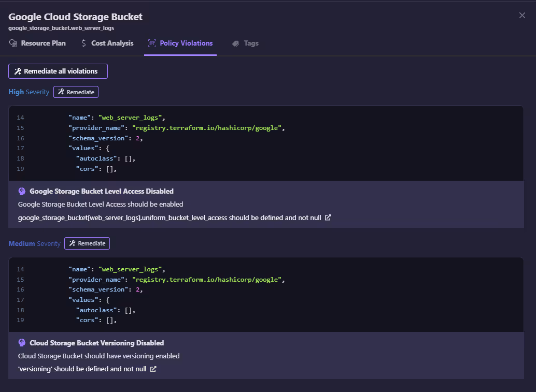
Task: Click "values" line in High Severity code
Action: (x=89, y=148)
